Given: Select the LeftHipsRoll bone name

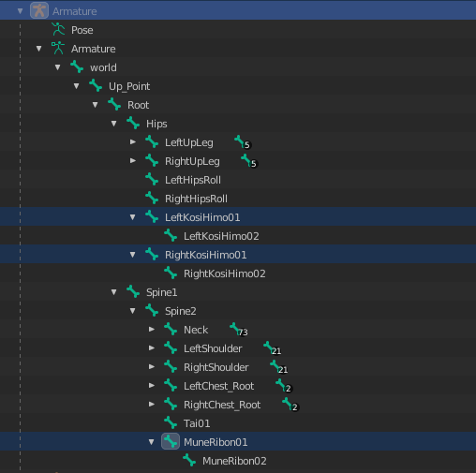Looking at the screenshot, I should point(193,180).
